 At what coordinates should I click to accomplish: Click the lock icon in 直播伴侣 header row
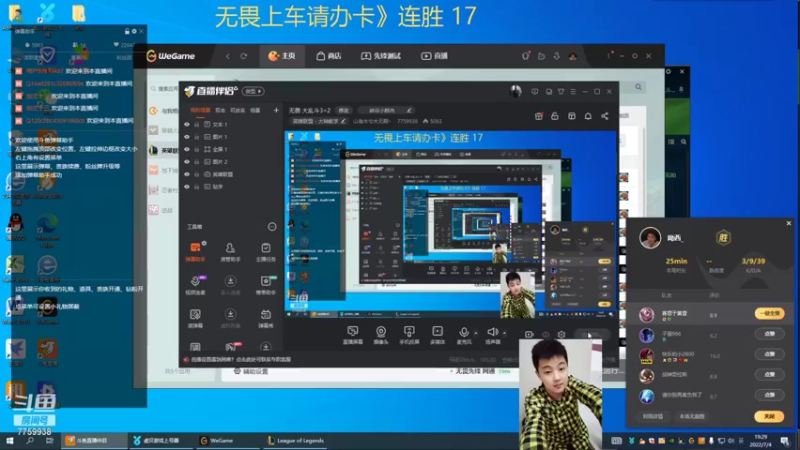555,116
